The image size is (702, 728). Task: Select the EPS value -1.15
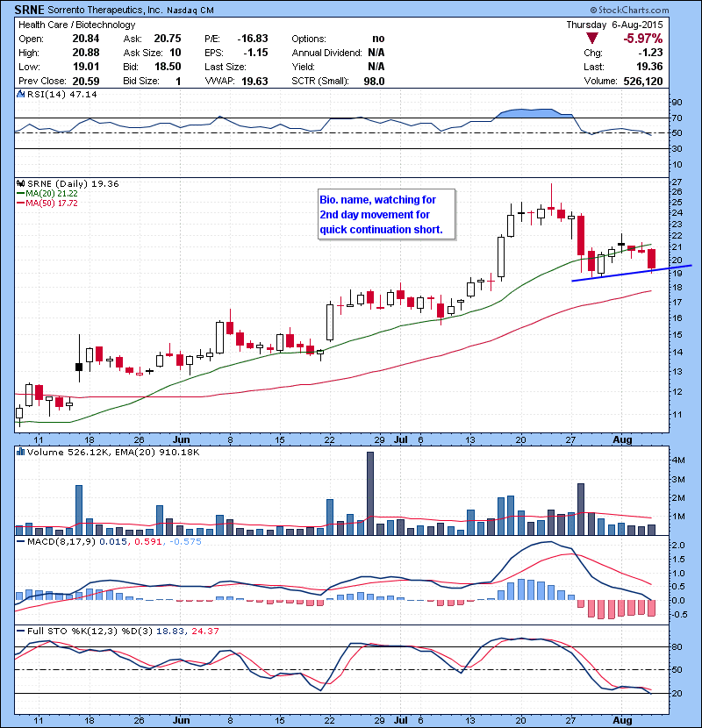click(255, 53)
